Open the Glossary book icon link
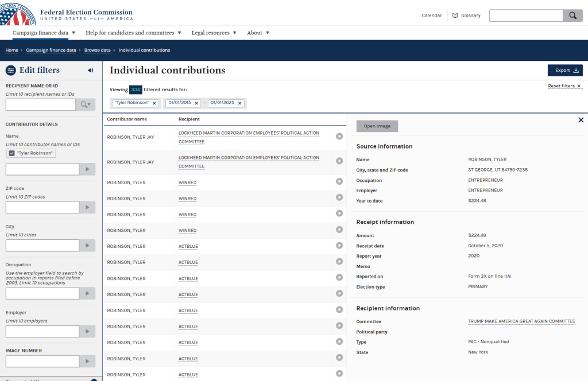588x381 pixels. [466, 15]
